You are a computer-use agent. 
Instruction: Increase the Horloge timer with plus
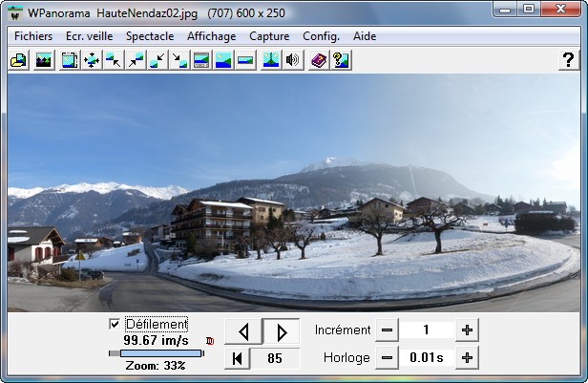coord(467,358)
